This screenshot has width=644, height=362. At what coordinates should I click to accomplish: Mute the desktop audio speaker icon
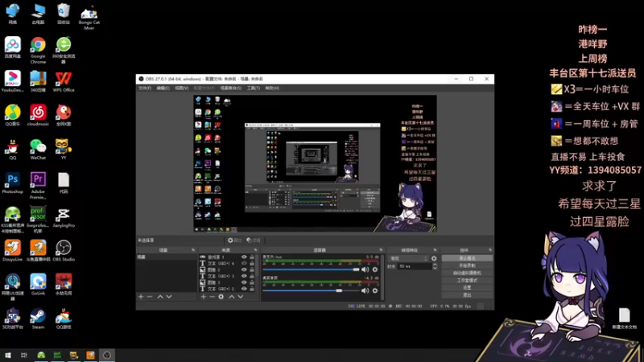(x=365, y=290)
